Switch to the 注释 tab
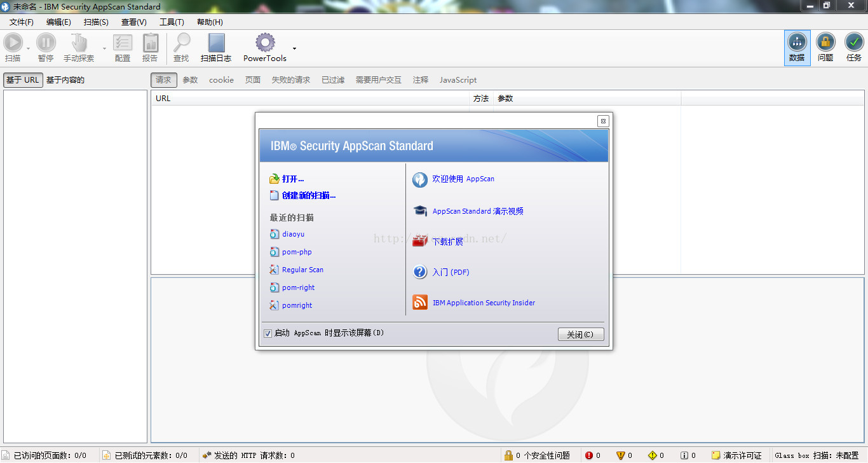 click(421, 80)
